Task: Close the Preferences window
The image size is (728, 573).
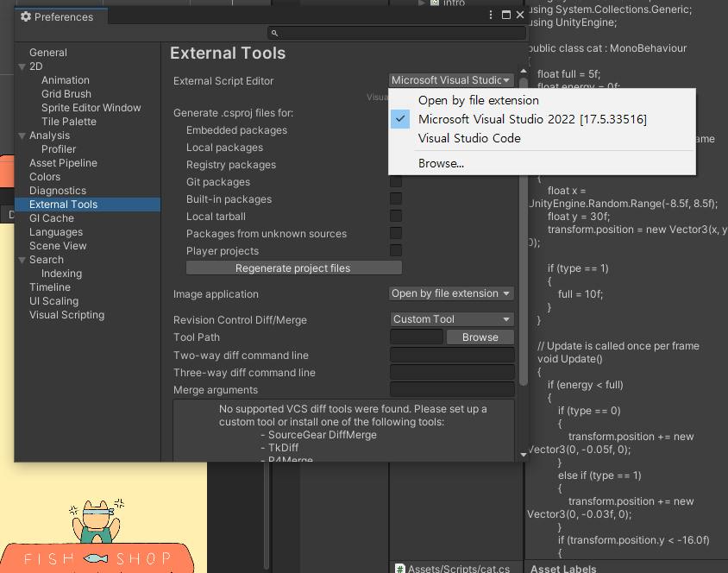Action: (x=520, y=15)
